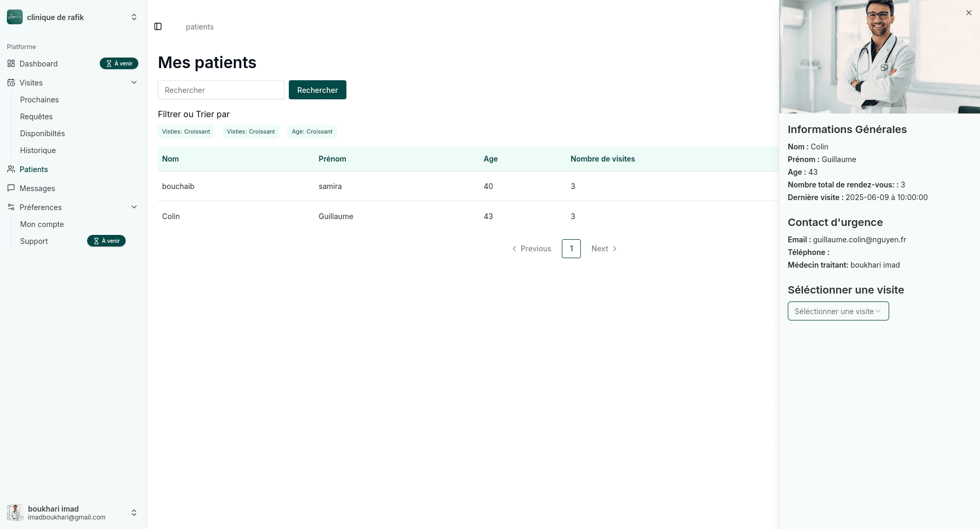The width and height of the screenshot is (980, 529).
Task: Collapse the Visites menu chevron
Action: [x=134, y=82]
